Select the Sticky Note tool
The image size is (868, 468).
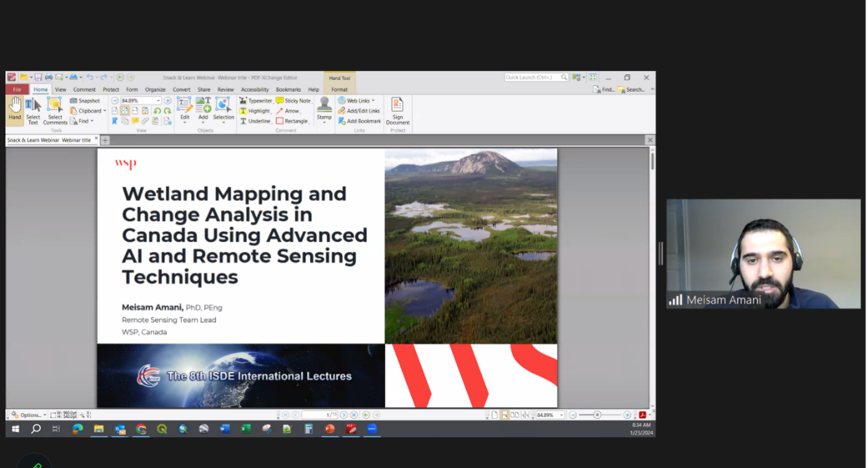[x=293, y=101]
